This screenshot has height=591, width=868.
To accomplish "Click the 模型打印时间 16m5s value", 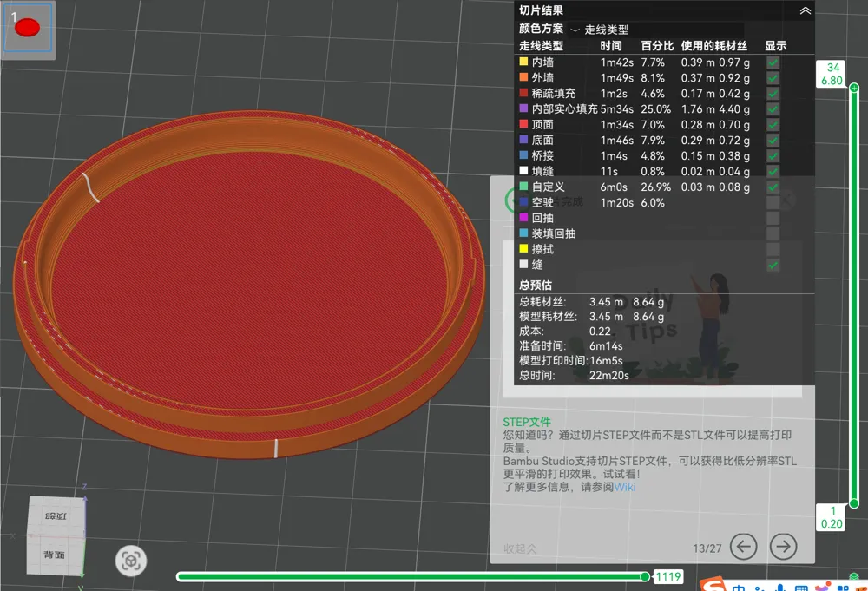I will pos(606,361).
